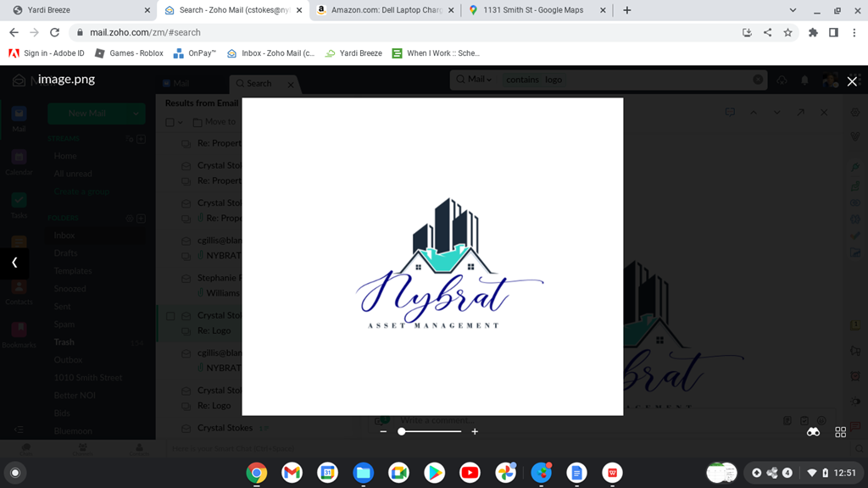
Task: Launch YouTube from the shelf
Action: click(470, 473)
